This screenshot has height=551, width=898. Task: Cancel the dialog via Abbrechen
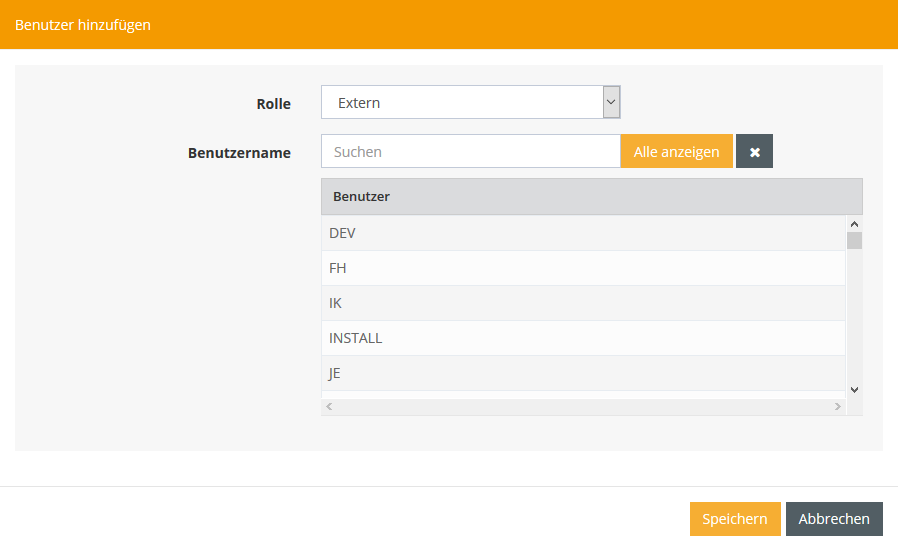point(834,519)
